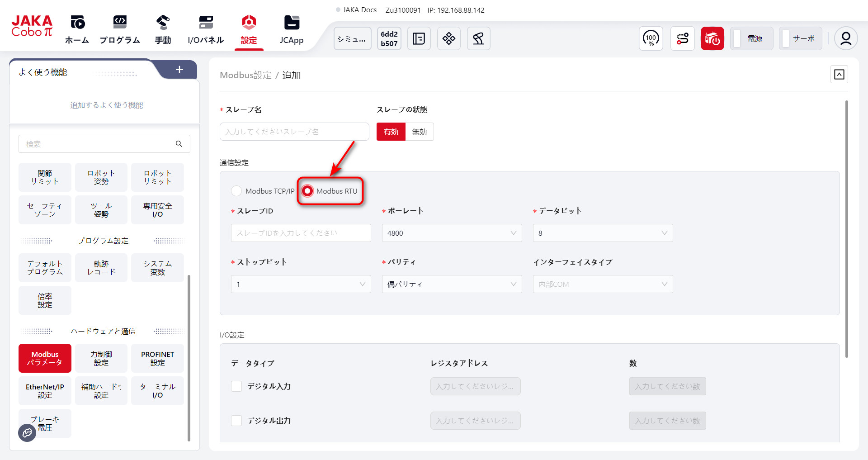Open PROFINET 設定 in the sidebar
Image resolution: width=868 pixels, height=460 pixels.
tap(157, 358)
